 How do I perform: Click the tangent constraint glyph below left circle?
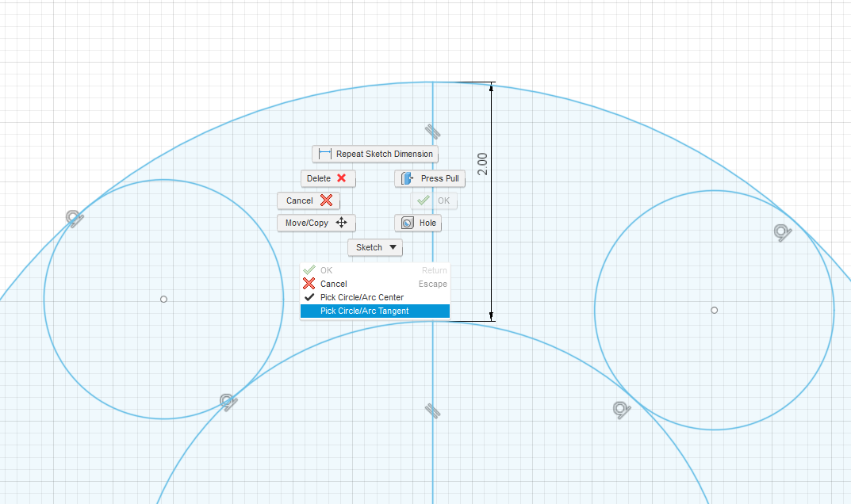[229, 402]
